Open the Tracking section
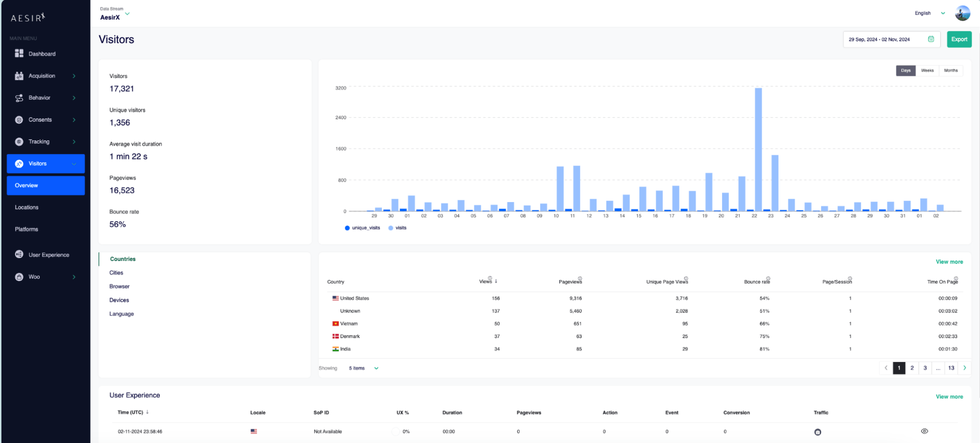Screen dimensions: 980x443 (19, 141)
